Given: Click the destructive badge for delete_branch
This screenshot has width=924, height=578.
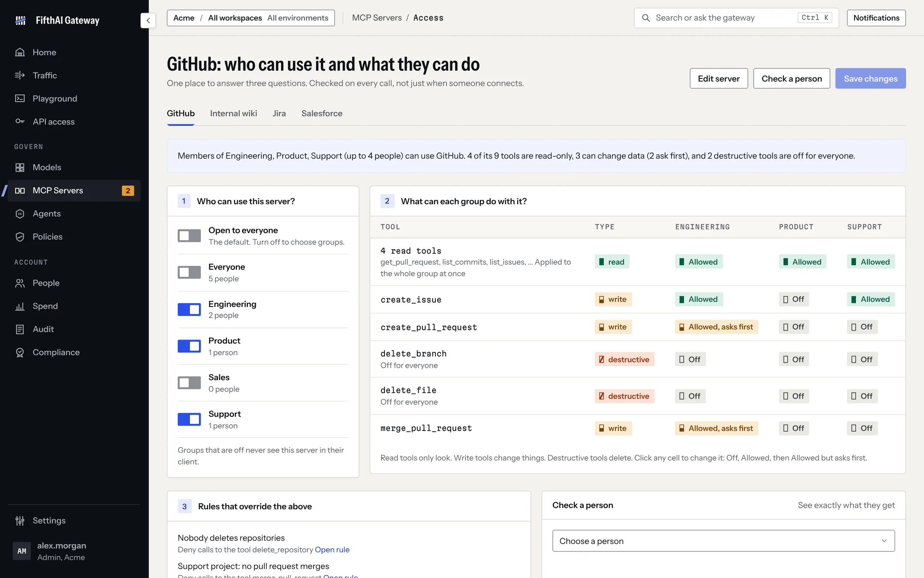Looking at the screenshot, I should coord(624,359).
